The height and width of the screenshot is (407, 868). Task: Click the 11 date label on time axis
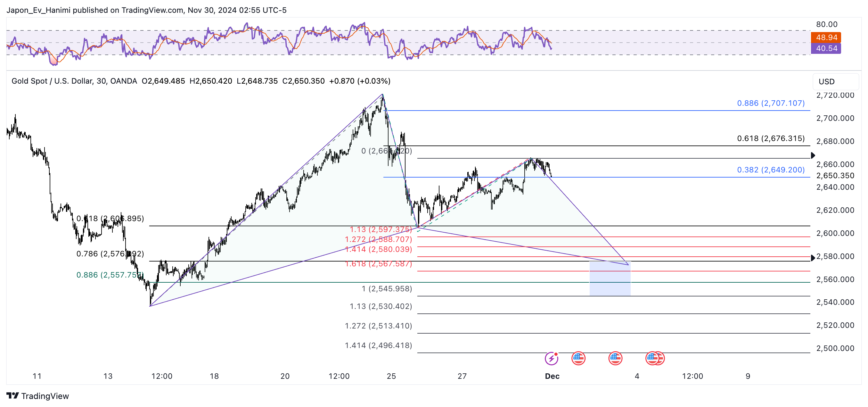point(37,376)
